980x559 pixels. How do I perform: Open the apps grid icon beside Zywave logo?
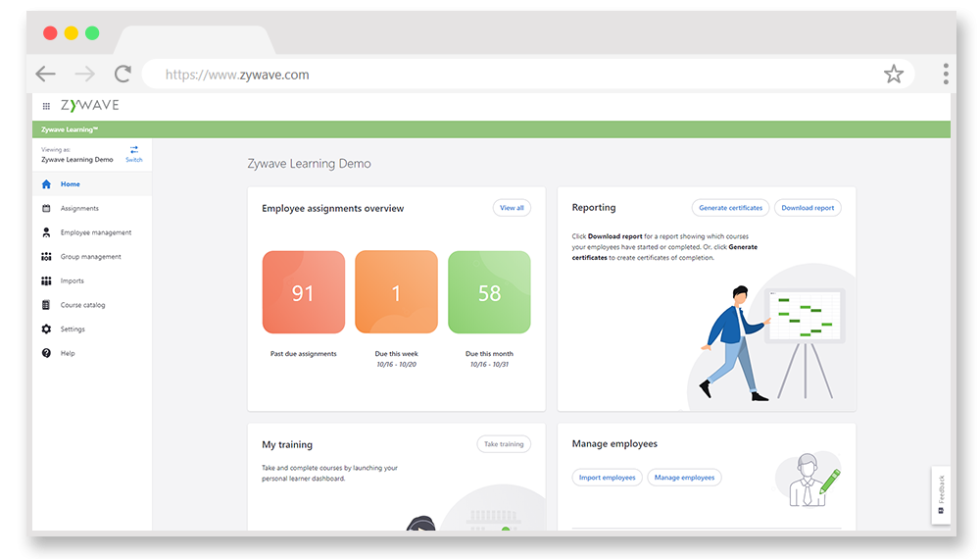pos(46,106)
